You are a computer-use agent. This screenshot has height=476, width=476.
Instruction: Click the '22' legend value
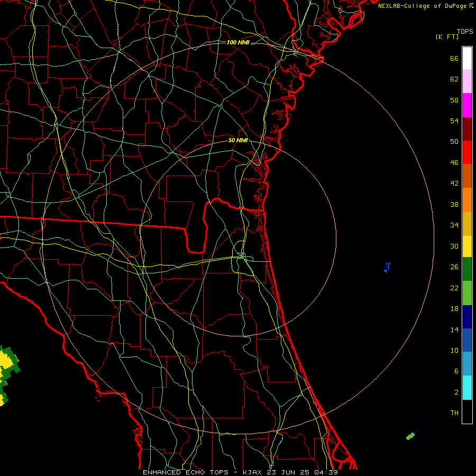click(454, 288)
